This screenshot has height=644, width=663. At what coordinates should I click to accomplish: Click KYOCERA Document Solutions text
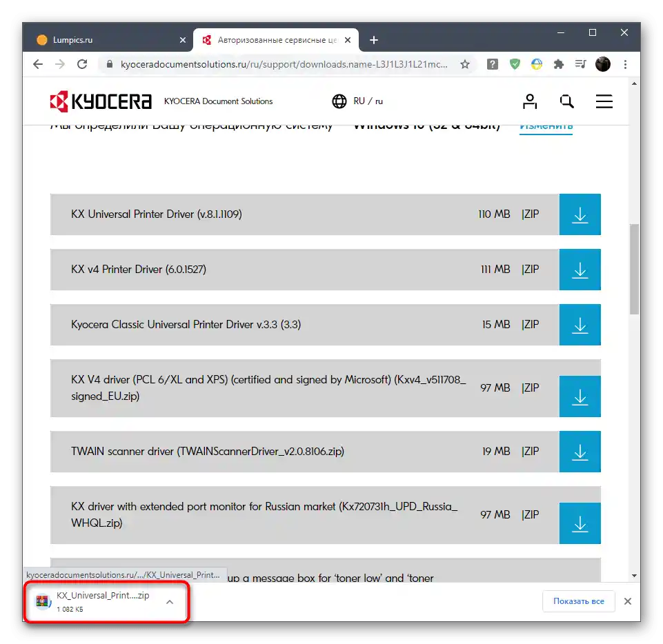click(218, 101)
